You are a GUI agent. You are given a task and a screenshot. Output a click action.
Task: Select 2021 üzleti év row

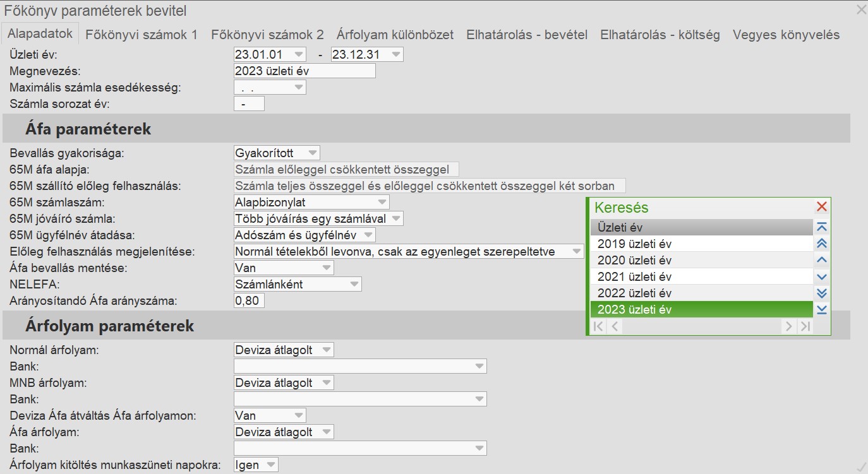point(701,276)
